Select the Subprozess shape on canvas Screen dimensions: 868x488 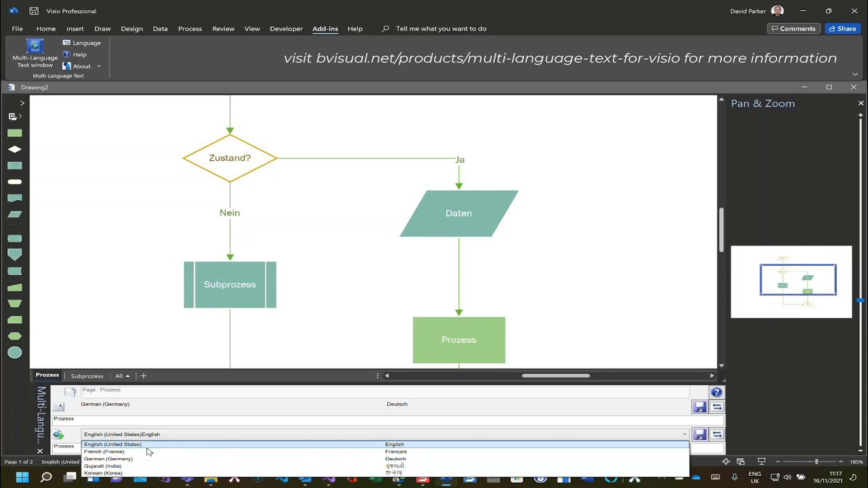click(230, 285)
